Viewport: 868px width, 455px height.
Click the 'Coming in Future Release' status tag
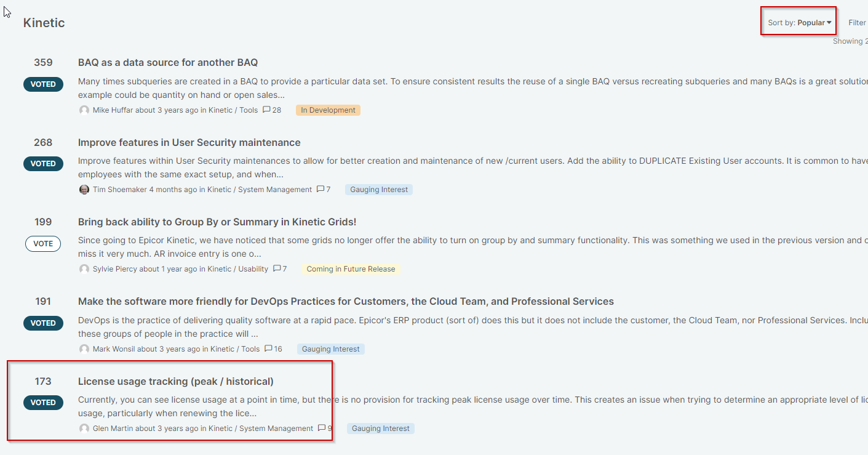click(351, 269)
